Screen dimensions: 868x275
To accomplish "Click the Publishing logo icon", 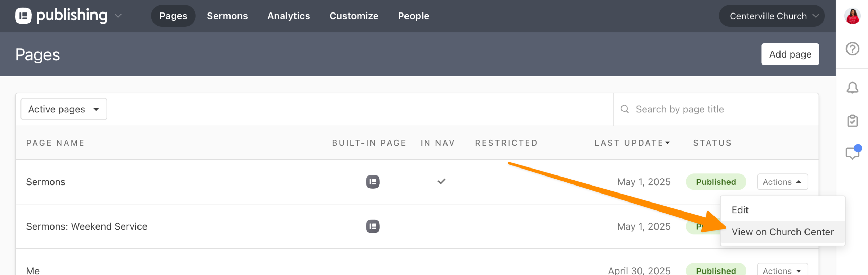I will [23, 16].
